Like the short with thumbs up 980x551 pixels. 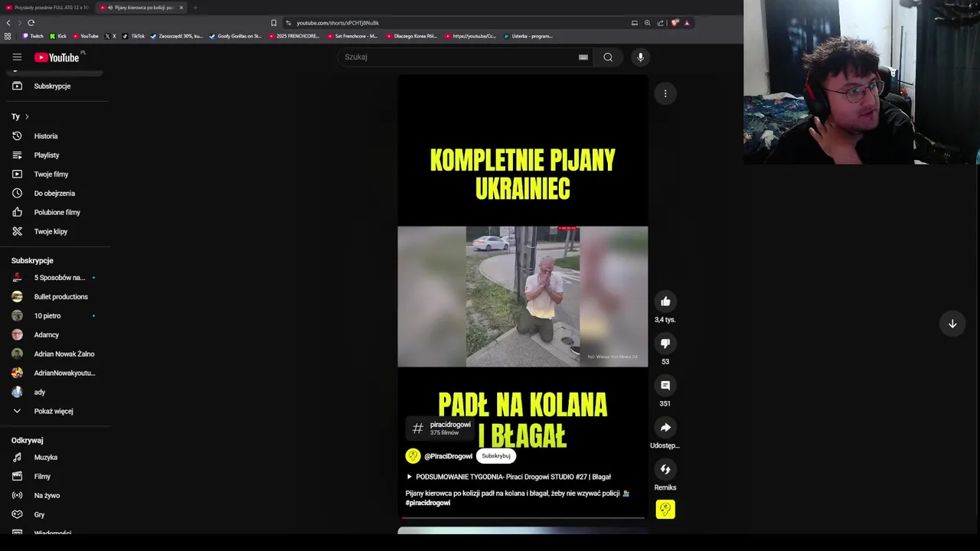point(665,302)
